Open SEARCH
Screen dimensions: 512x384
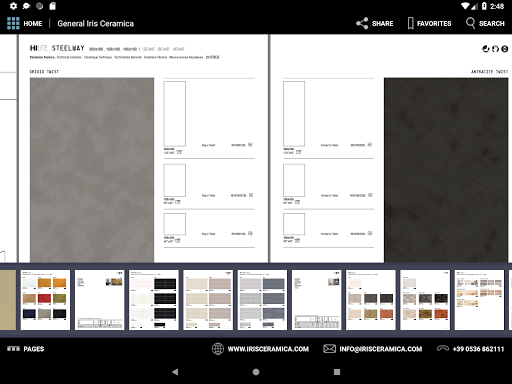click(492, 24)
